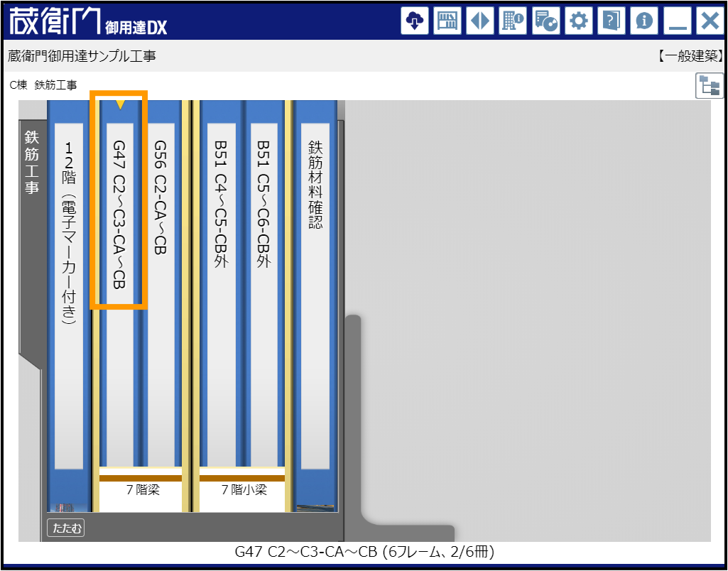
Task: Toggle the folder tree display icon
Action: tap(709, 85)
